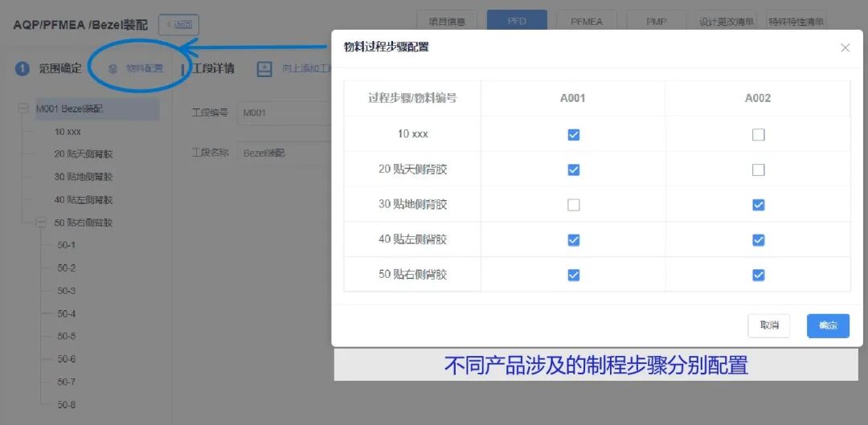Click the 50 贴右侧背胶 row label in table
The image size is (868, 425).
point(412,275)
